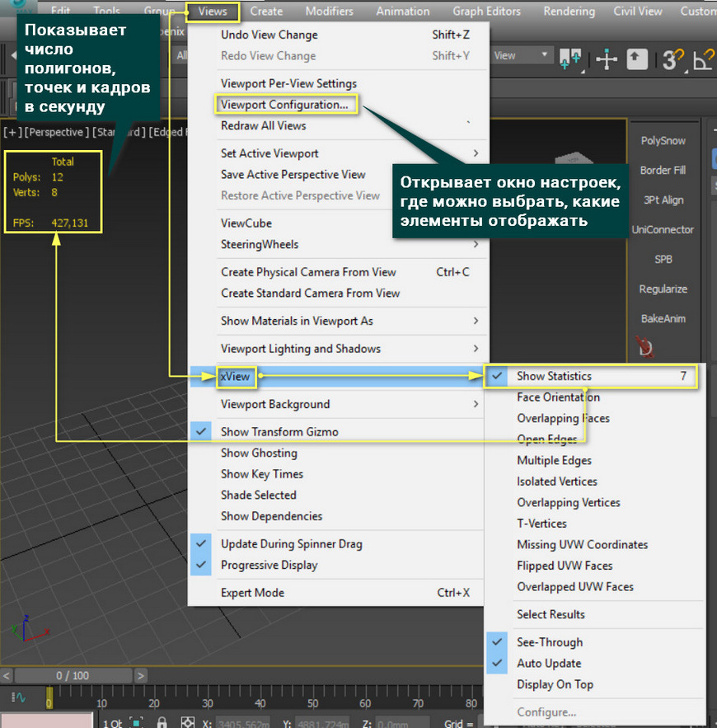Click the UniConnector button
The height and width of the screenshot is (728, 717).
663,230
